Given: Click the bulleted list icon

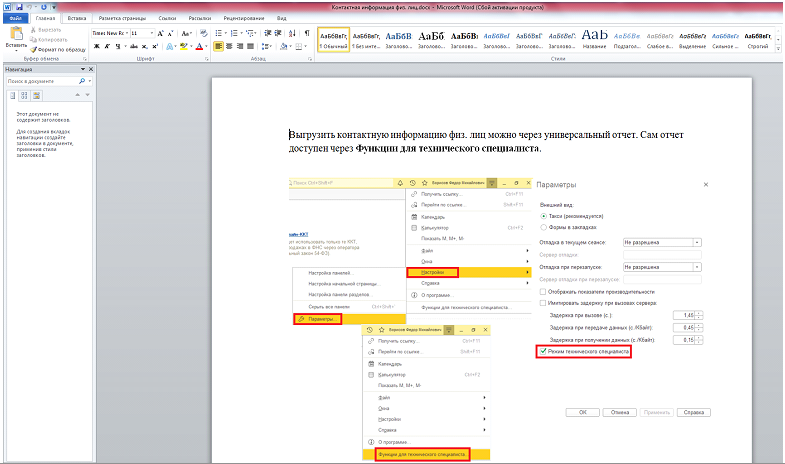Looking at the screenshot, I should [218, 34].
